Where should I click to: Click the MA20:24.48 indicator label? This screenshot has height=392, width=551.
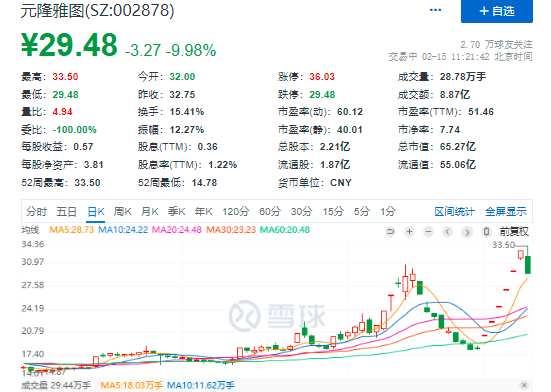(x=177, y=230)
